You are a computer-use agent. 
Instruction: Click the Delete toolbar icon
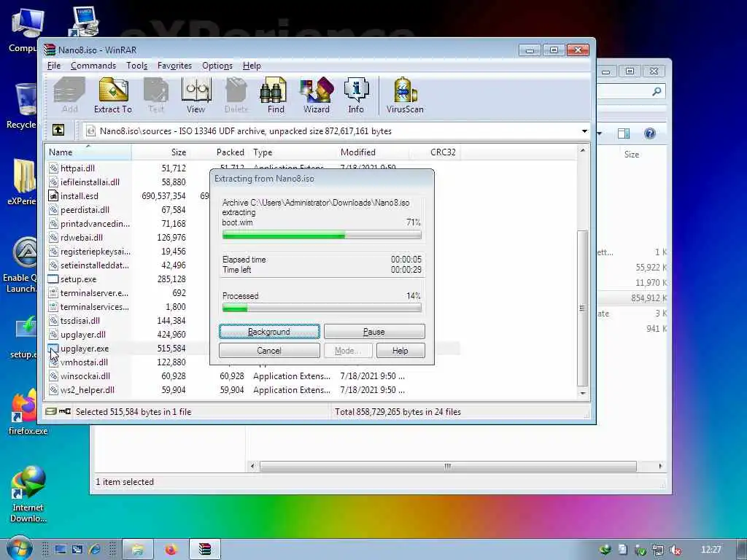tap(236, 96)
